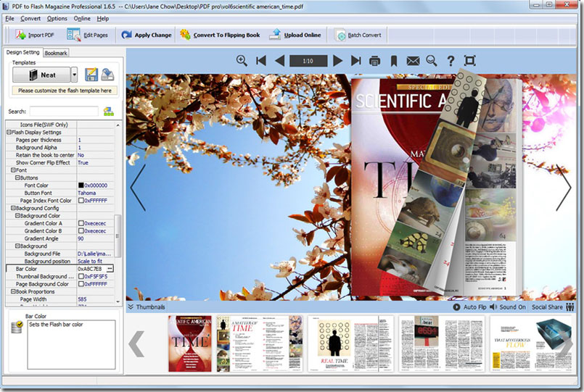Flip to next page using right book arrow
The image size is (584, 392).
564,188
